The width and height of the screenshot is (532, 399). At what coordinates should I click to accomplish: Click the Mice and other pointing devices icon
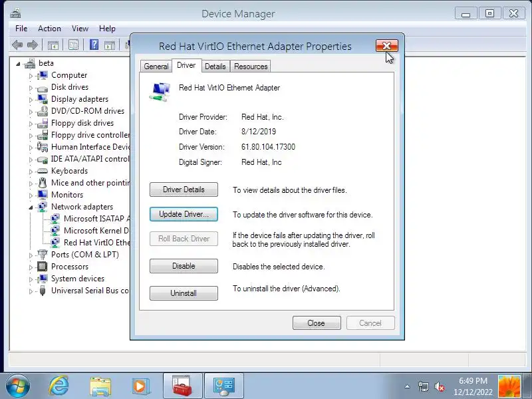tap(43, 183)
